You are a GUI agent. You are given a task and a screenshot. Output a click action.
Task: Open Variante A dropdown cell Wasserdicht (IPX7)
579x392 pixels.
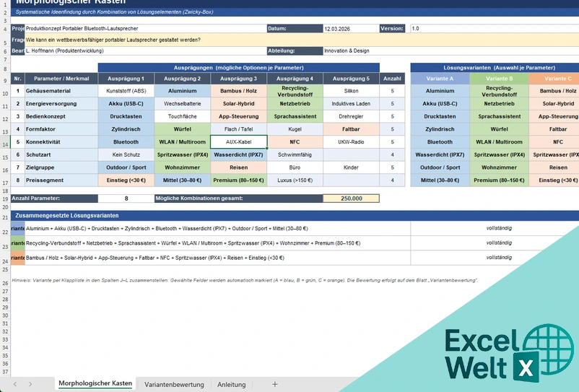click(440, 154)
